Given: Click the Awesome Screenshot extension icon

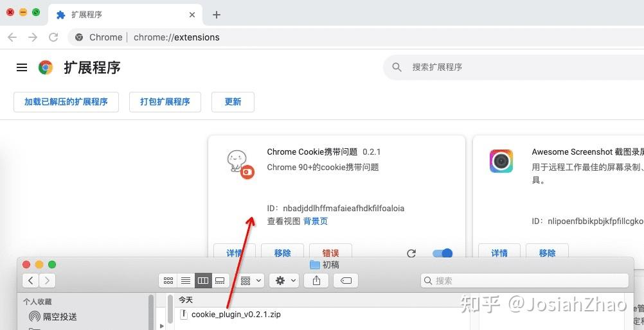Looking at the screenshot, I should [x=501, y=161].
